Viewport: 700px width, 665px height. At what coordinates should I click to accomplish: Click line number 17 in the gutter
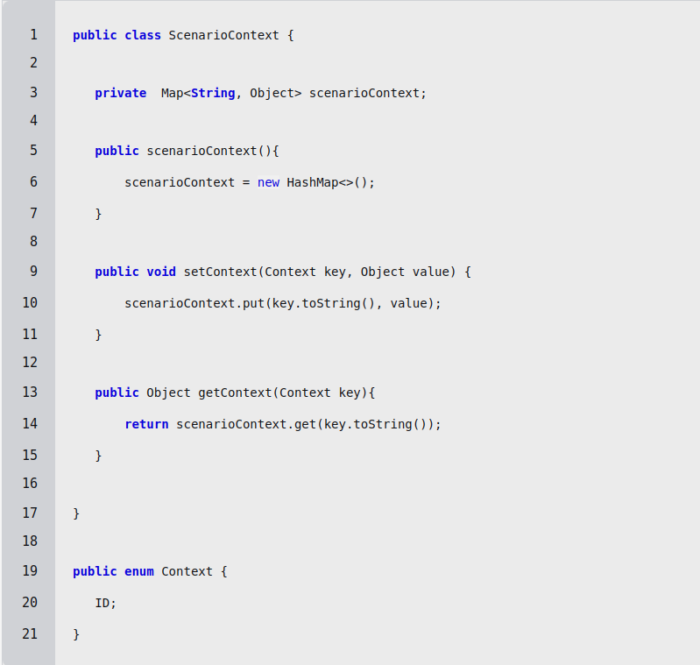(x=29, y=513)
